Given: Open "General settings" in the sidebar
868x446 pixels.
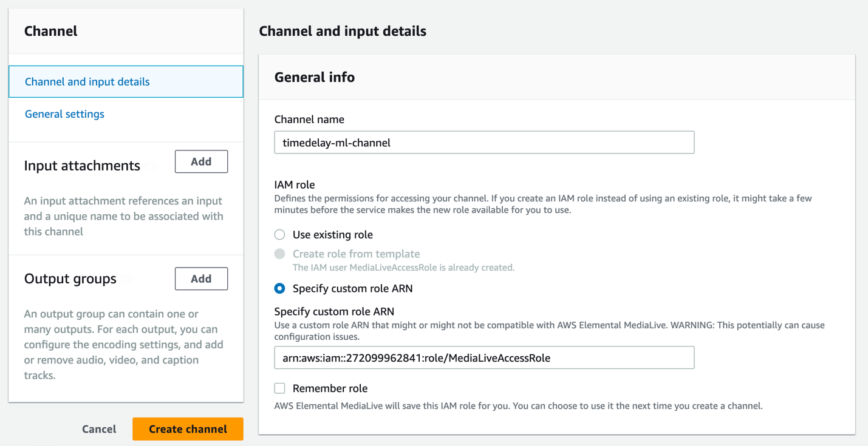Looking at the screenshot, I should click(64, 114).
